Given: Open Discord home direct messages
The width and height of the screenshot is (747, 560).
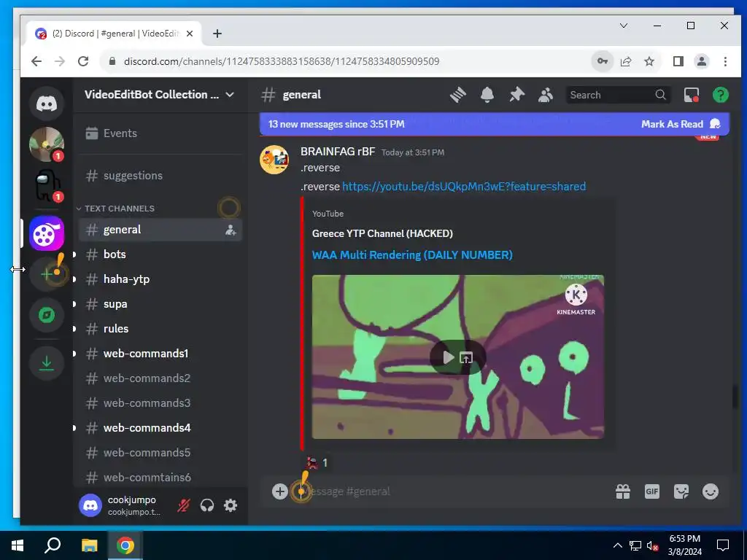Looking at the screenshot, I should [x=47, y=104].
